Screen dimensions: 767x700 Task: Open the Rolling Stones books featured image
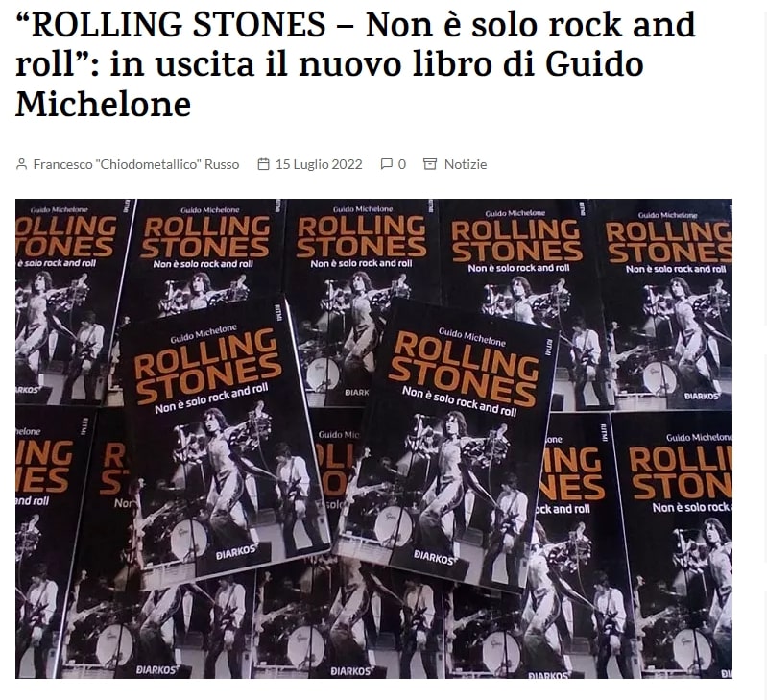point(373,438)
